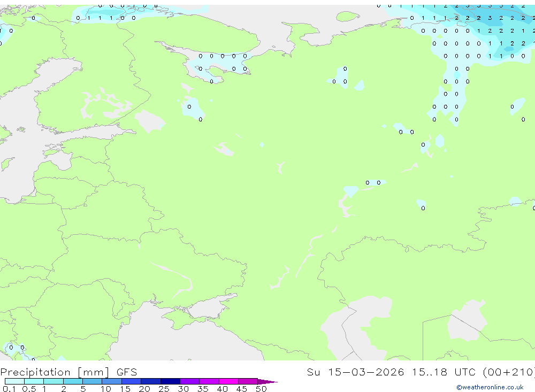The width and height of the screenshot is (535, 392).
Task: Click the 'Precipitation [mm] GFS' title
Action: (x=68, y=372)
